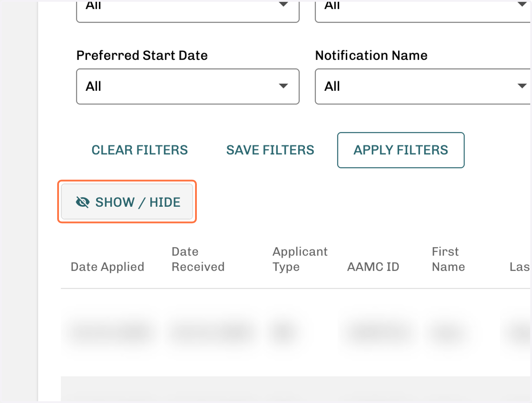
Task: Open the Preferred Start Date dropdown
Action: tap(188, 86)
